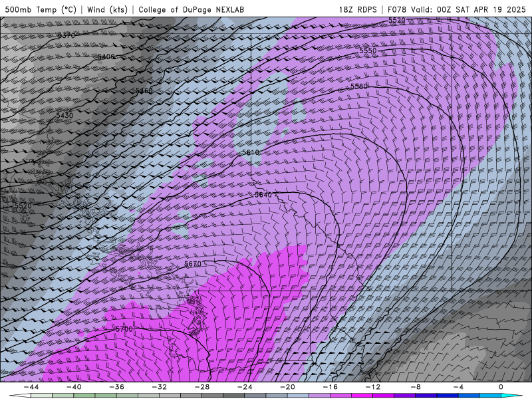The image size is (532, 399).
Task: Pick the cyan swatch at the color bar's right end
Action: click(x=511, y=396)
